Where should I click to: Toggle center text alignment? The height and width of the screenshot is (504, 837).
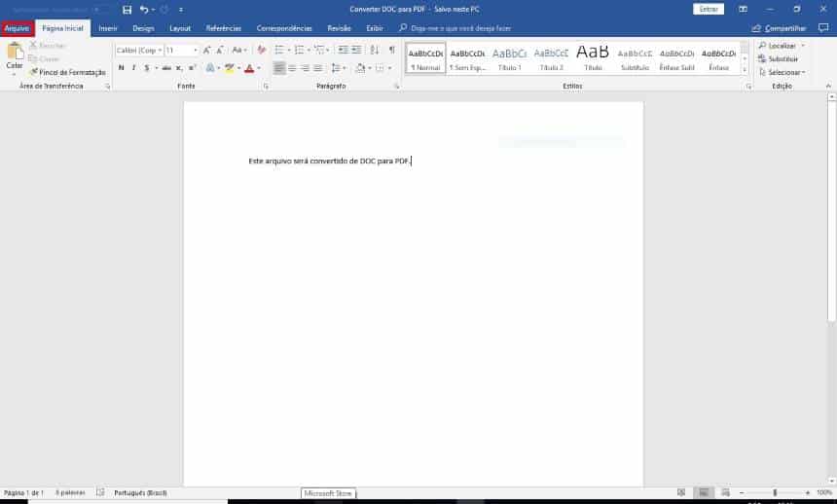pyautogui.click(x=292, y=68)
